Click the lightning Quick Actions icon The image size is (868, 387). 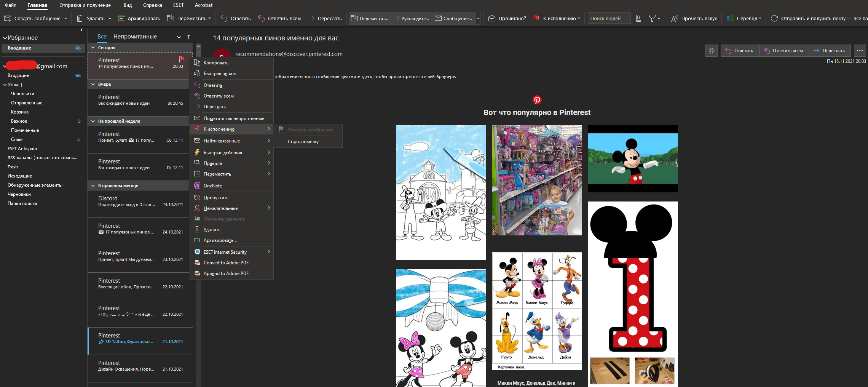click(x=197, y=153)
